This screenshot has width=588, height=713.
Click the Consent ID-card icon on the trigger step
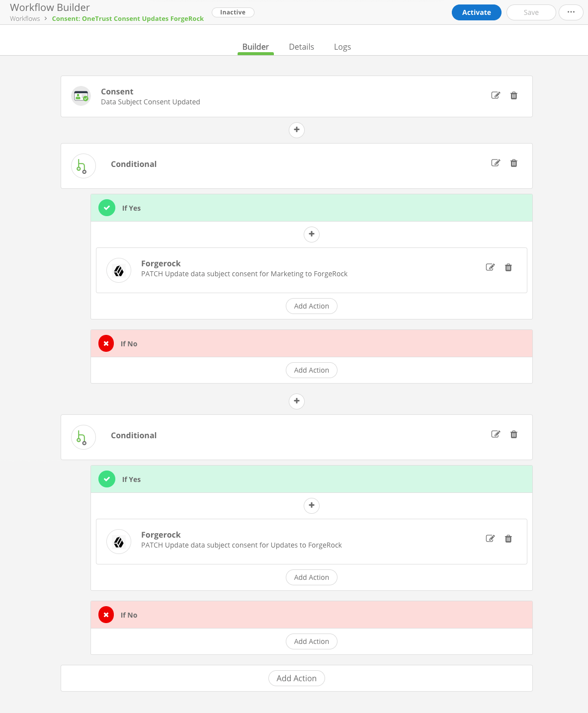point(81,96)
